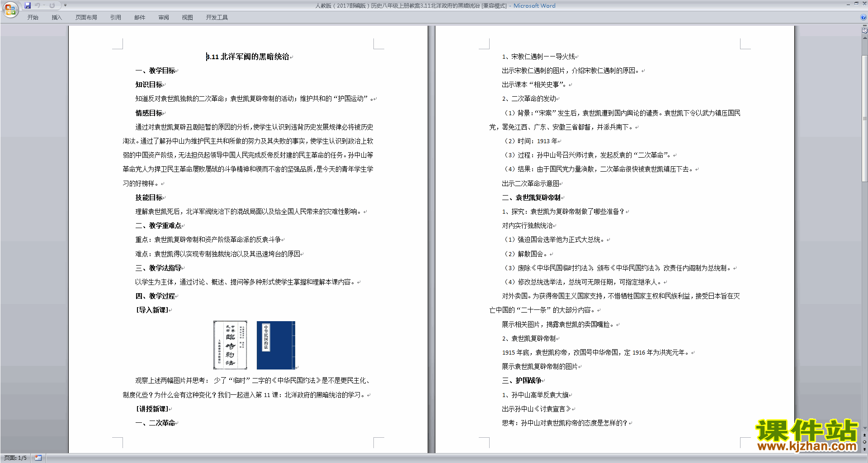
Task: Click the text [讲授新课]
Action: point(152,409)
